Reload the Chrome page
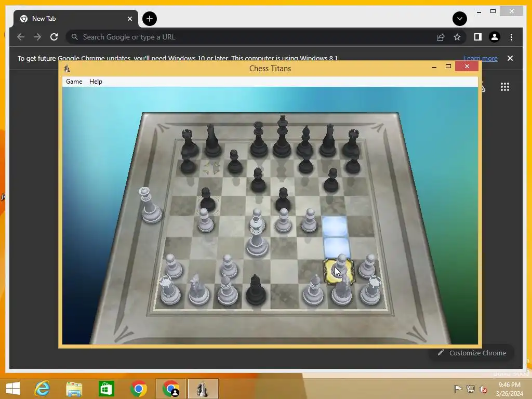This screenshot has width=532, height=399. click(54, 37)
